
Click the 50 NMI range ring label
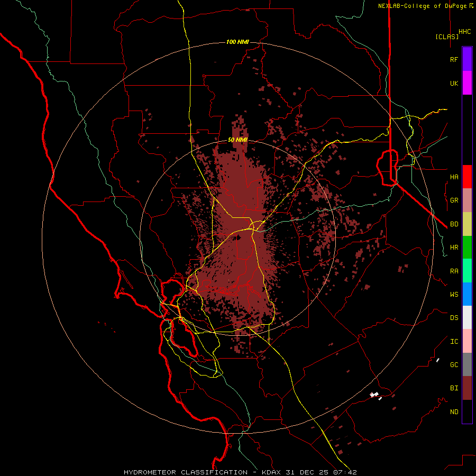click(x=237, y=140)
